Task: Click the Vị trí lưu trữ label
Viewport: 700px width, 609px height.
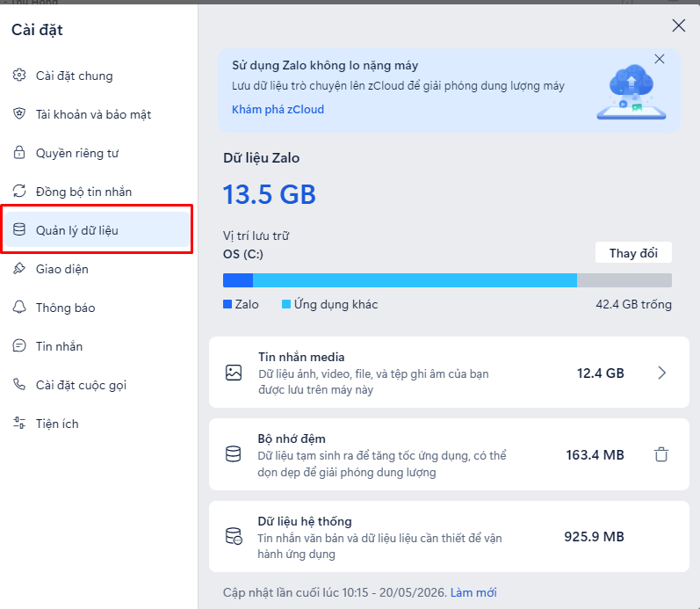Action: click(x=256, y=236)
